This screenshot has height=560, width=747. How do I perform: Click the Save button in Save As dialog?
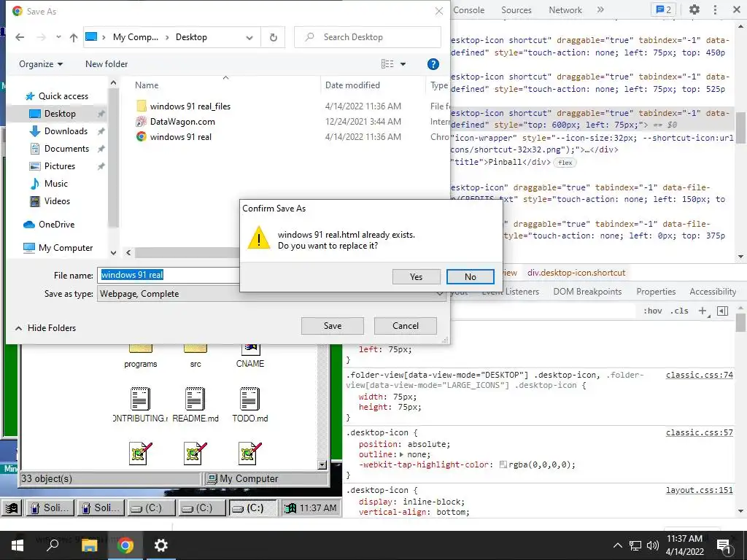click(332, 326)
